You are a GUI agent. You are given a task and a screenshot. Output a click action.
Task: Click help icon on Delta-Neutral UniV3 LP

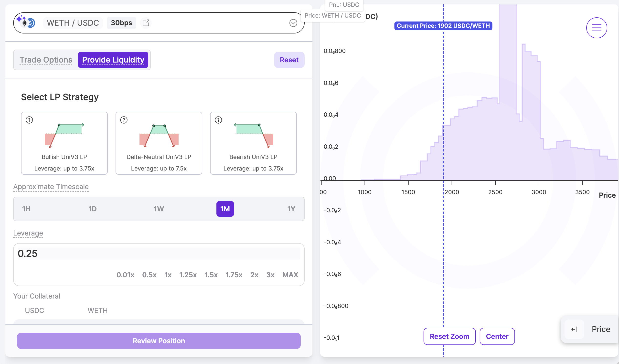point(124,120)
